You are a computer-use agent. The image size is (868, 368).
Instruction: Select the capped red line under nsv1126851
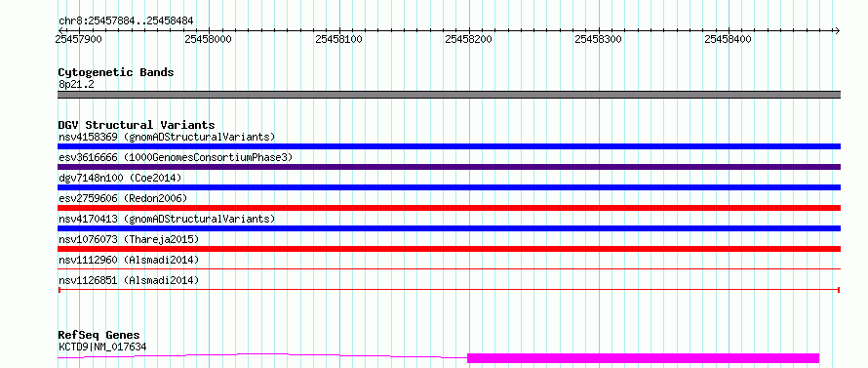point(449,289)
